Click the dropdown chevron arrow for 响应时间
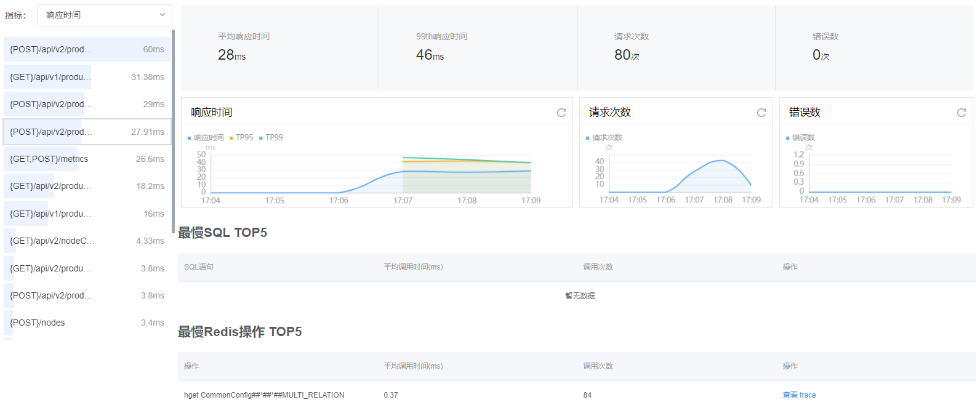 [x=163, y=15]
